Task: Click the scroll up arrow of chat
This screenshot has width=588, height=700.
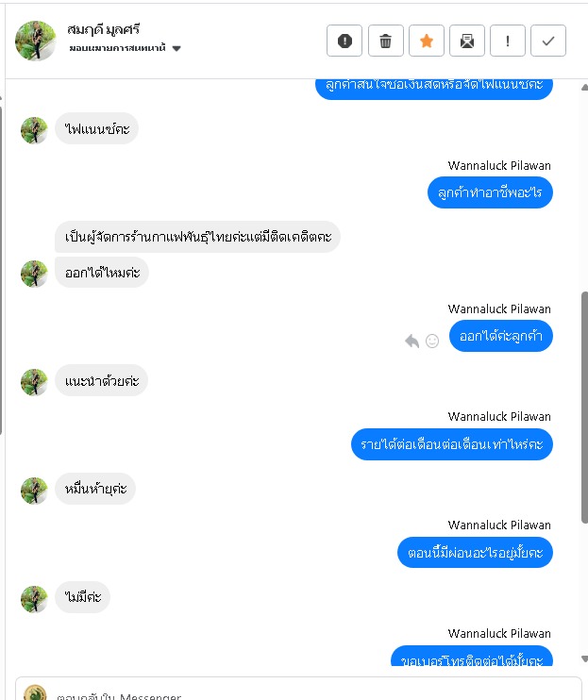Action: click(x=584, y=88)
